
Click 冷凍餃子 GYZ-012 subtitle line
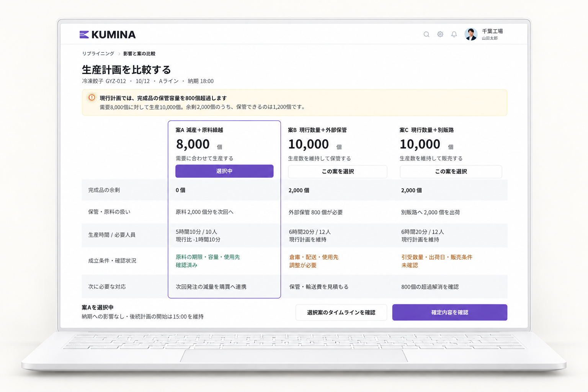click(148, 81)
